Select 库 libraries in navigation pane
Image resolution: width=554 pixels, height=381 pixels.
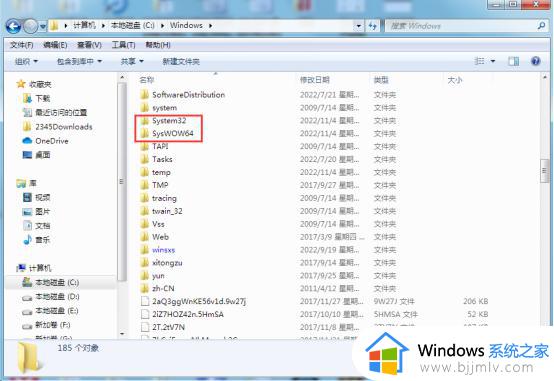point(26,183)
